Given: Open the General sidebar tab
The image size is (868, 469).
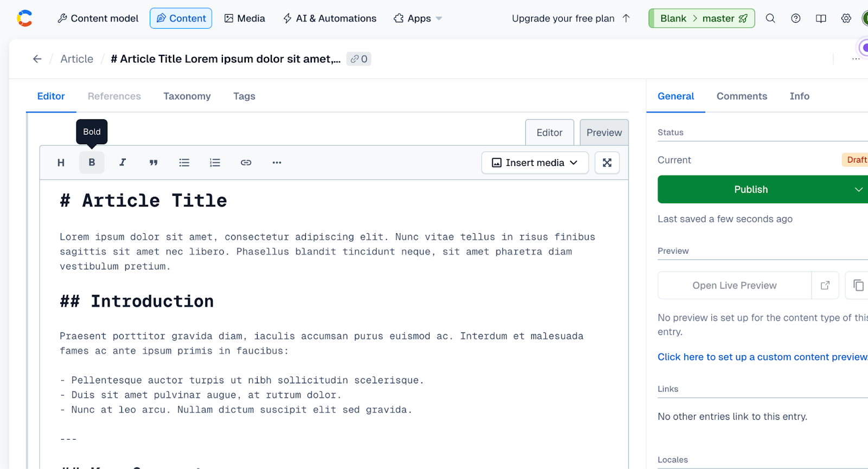Looking at the screenshot, I should click(x=676, y=96).
